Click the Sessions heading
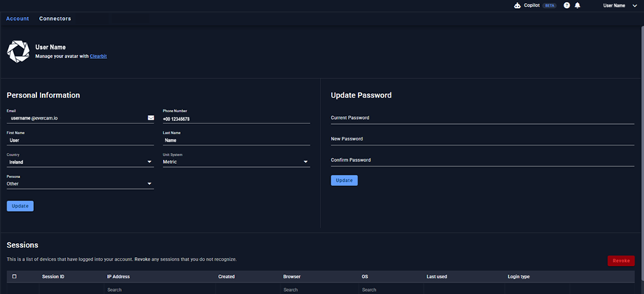The width and height of the screenshot is (644, 294). [x=23, y=245]
